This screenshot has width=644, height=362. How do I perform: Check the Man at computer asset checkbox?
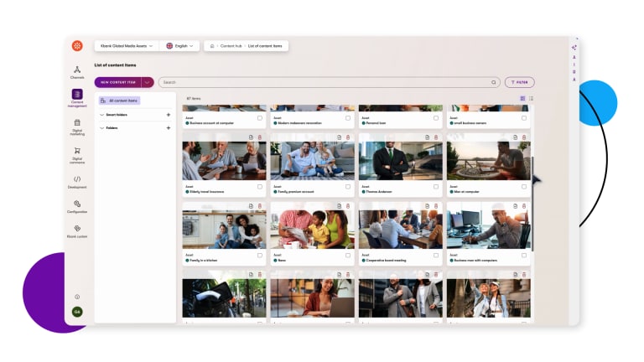tap(524, 186)
